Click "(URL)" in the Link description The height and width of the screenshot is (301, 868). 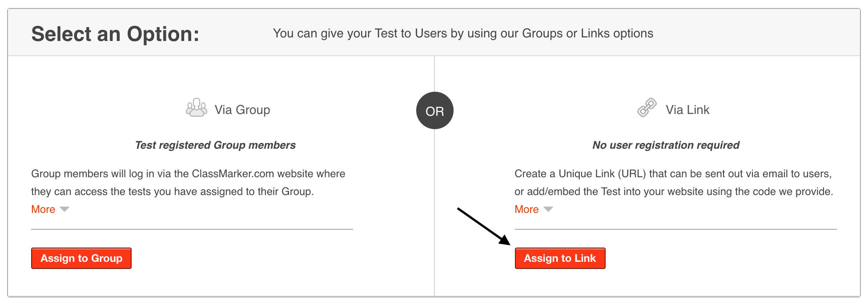pos(632,174)
